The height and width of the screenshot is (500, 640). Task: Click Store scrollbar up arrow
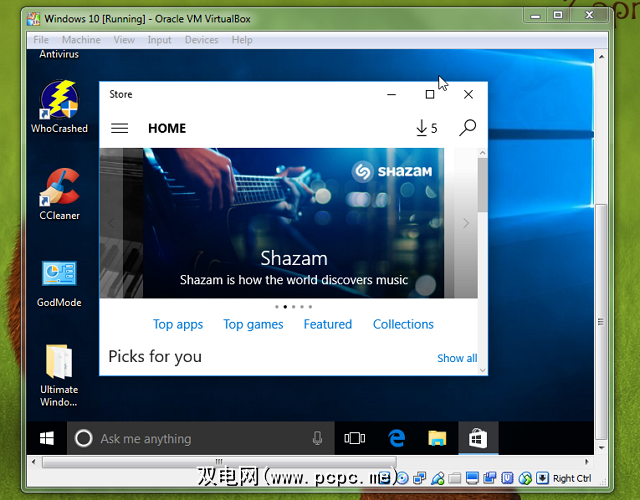pos(482,153)
